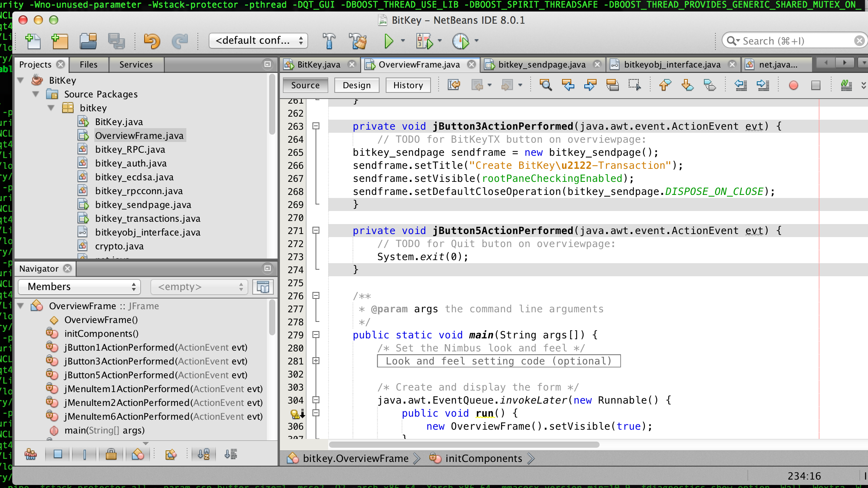Click the Comment lines icon
868x488 pixels.
[x=846, y=85]
